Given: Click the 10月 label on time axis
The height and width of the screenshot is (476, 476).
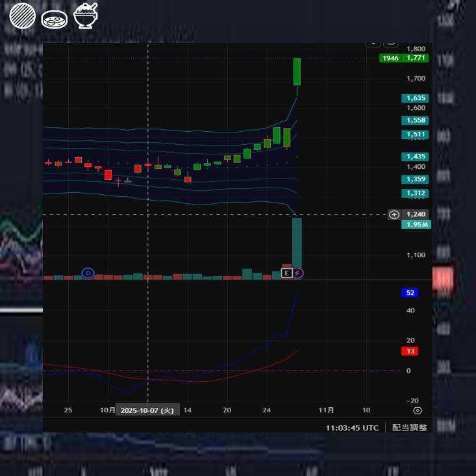Looking at the screenshot, I should coord(107,410).
